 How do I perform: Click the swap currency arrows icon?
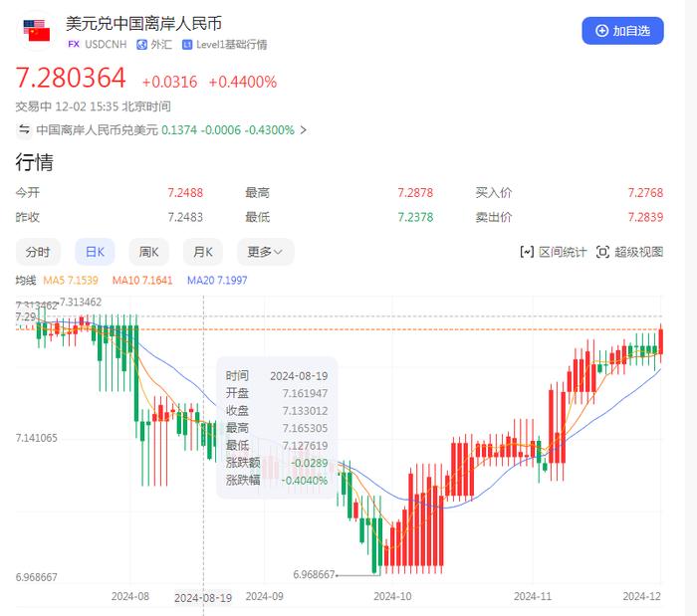24,129
